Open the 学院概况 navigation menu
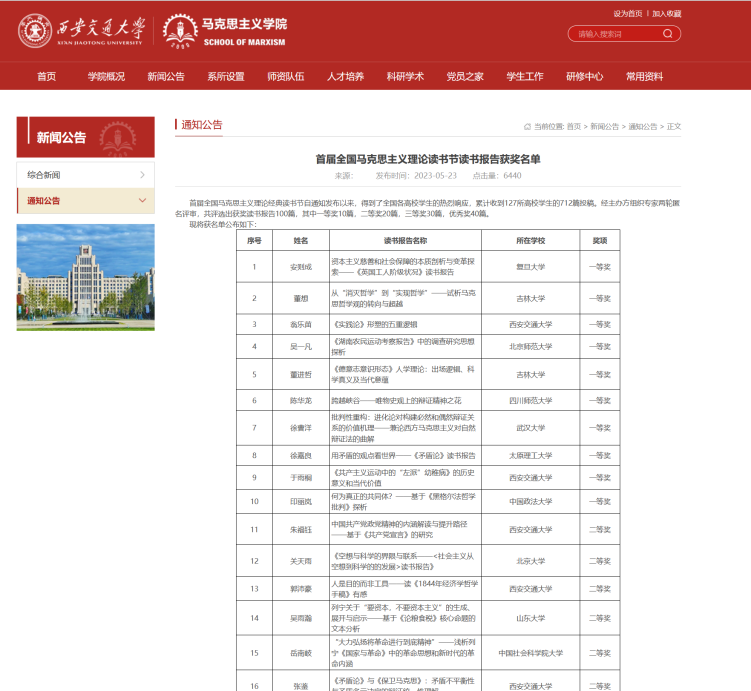This screenshot has width=751, height=691. [x=106, y=76]
